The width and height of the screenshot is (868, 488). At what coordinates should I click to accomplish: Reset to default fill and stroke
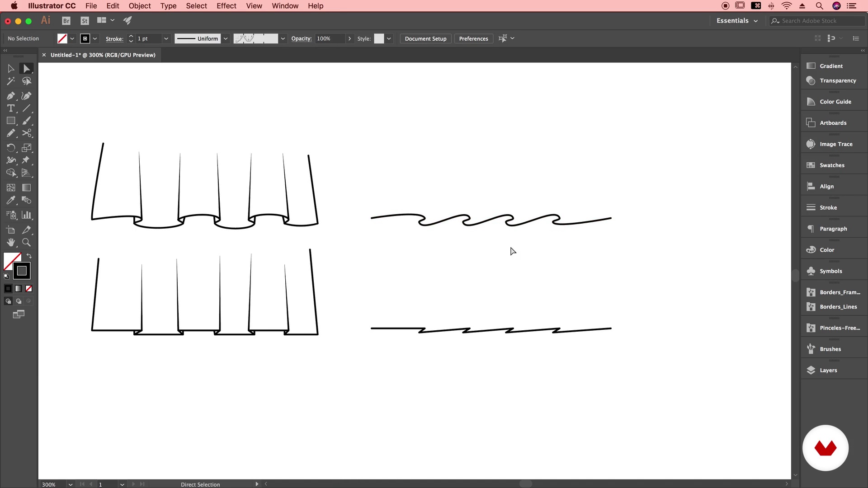click(6, 276)
